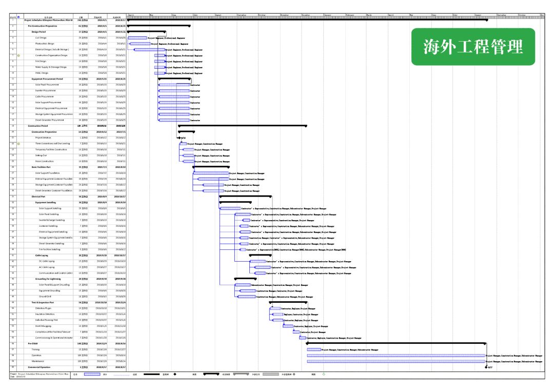The width and height of the screenshot is (554, 392).
Task: Click the Fire Design task name
Action: point(41,62)
